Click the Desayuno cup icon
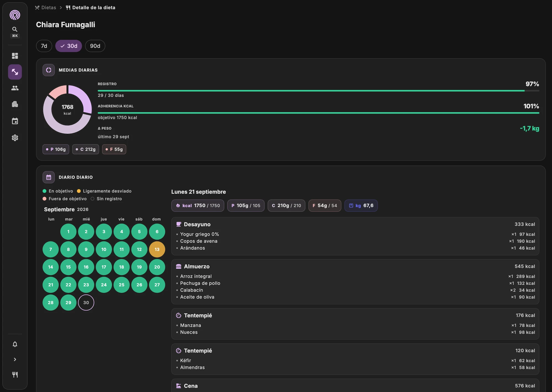Screen dimensions: 552x392 pos(179,224)
